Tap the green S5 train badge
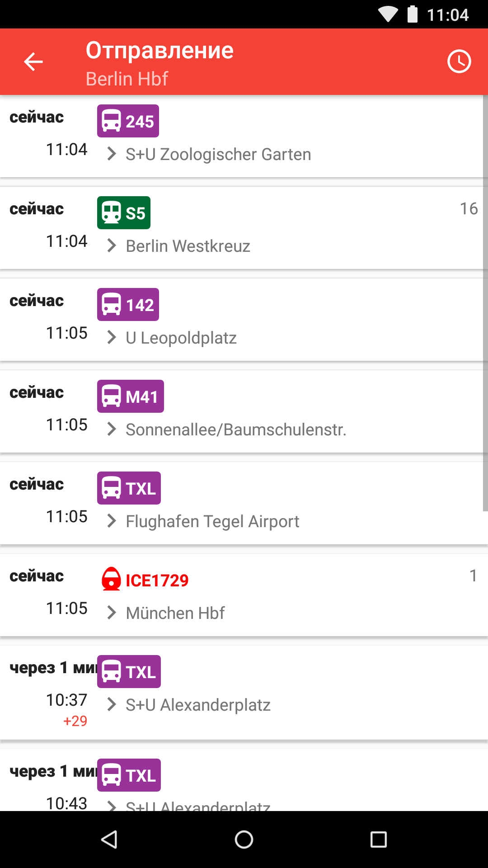The width and height of the screenshot is (488, 868). 123,213
